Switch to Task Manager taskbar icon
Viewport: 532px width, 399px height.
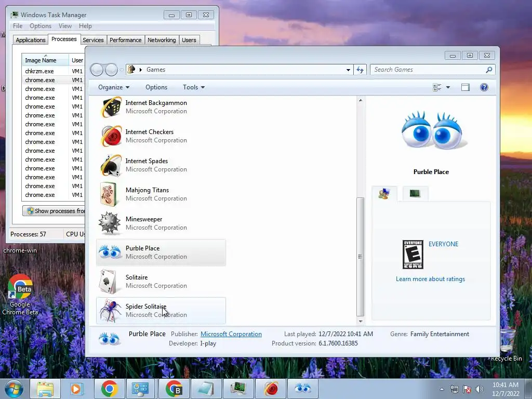238,389
